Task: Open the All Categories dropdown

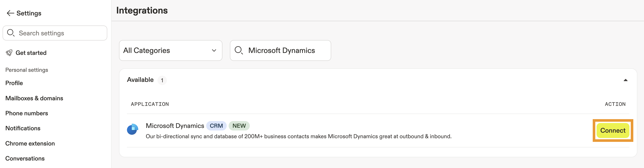Action: tap(171, 50)
